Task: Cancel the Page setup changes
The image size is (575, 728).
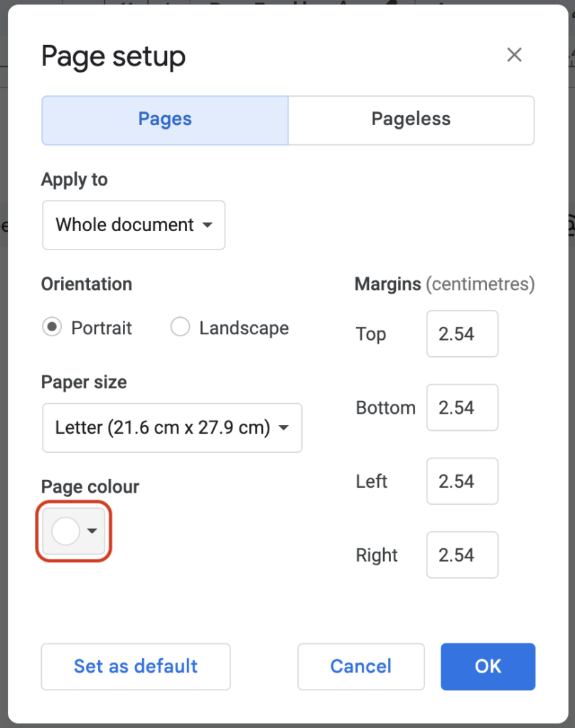Action: (x=360, y=666)
